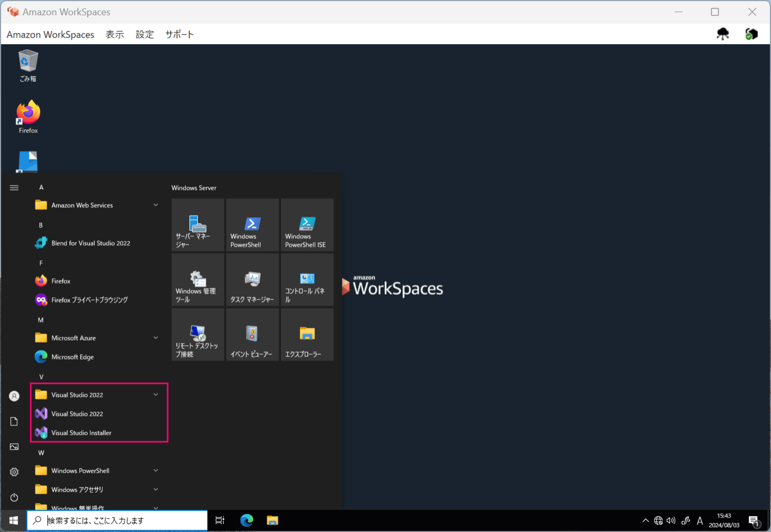This screenshot has height=532, width=771.
Task: Click the Windows Start button
Action: click(x=13, y=520)
